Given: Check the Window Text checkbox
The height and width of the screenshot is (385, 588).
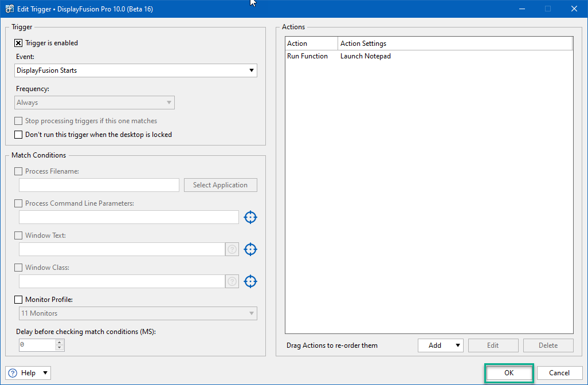Looking at the screenshot, I should click(18, 235).
